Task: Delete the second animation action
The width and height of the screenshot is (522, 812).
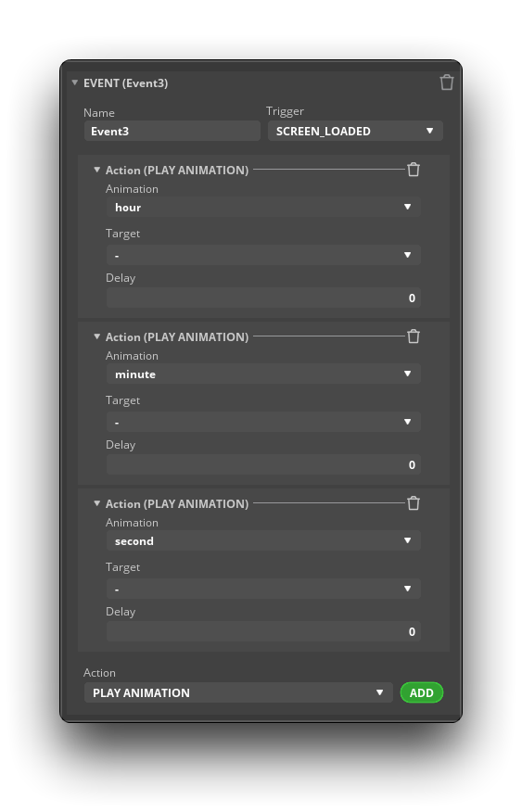Action: coord(414,502)
